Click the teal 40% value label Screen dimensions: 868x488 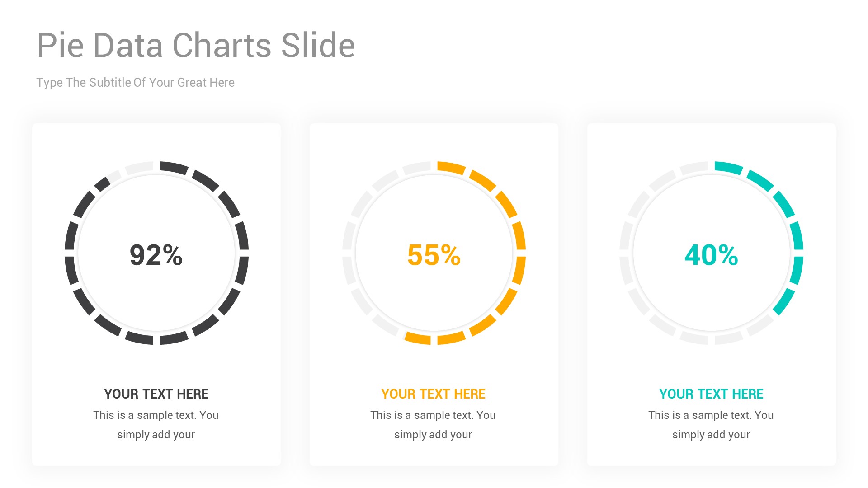[711, 255]
